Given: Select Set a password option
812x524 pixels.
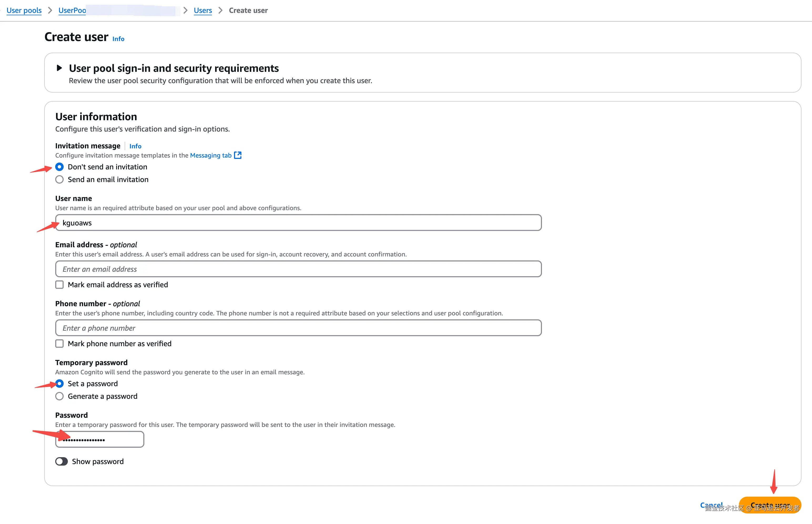Looking at the screenshot, I should (59, 384).
